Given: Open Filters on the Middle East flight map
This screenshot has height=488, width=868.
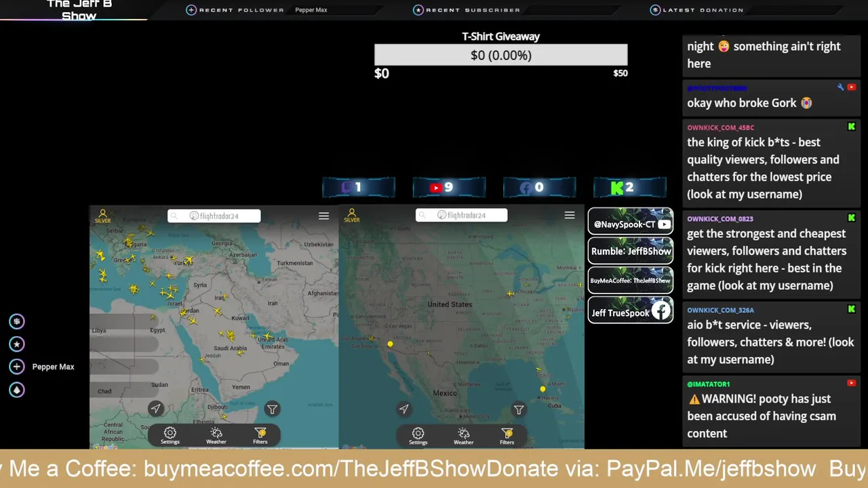Looking at the screenshot, I should tap(260, 435).
